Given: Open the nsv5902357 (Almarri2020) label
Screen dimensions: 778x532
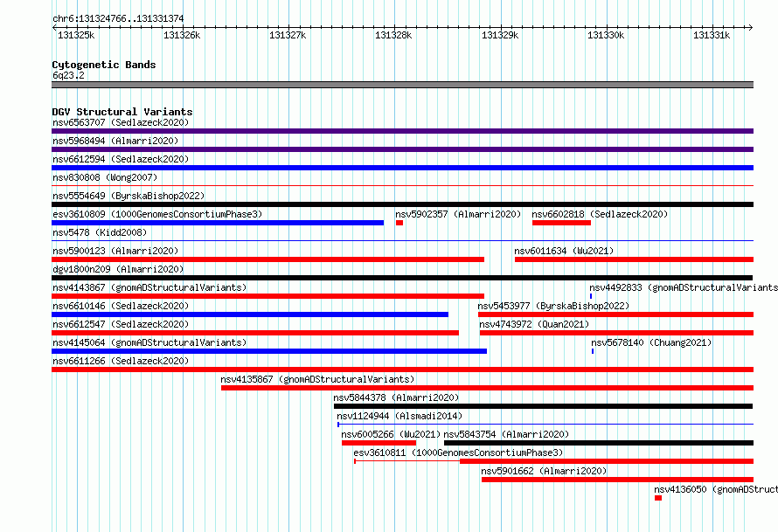Looking at the screenshot, I should [x=458, y=214].
